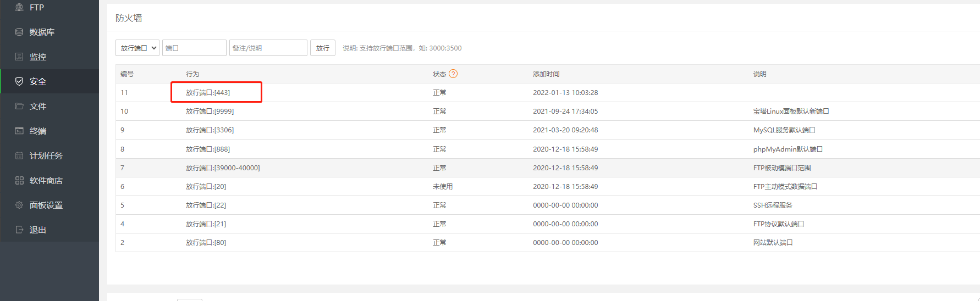This screenshot has width=980, height=301.
Task: Click the gear icon beside 面板设置
Action: (x=19, y=205)
